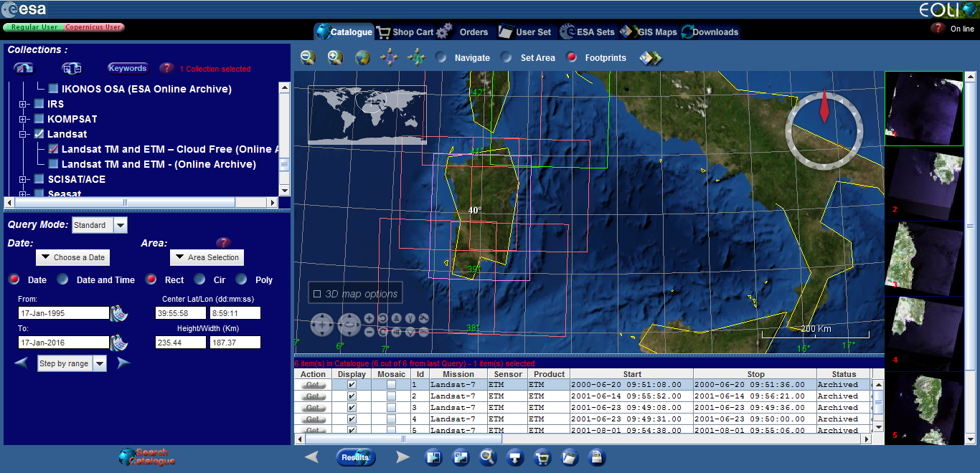Screen dimensions: 980x473
Task: Open the ESA Sets tab
Action: (x=588, y=32)
